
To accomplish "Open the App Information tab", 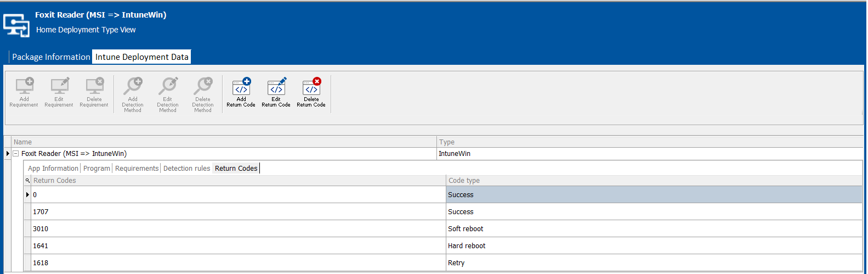I will click(53, 169).
